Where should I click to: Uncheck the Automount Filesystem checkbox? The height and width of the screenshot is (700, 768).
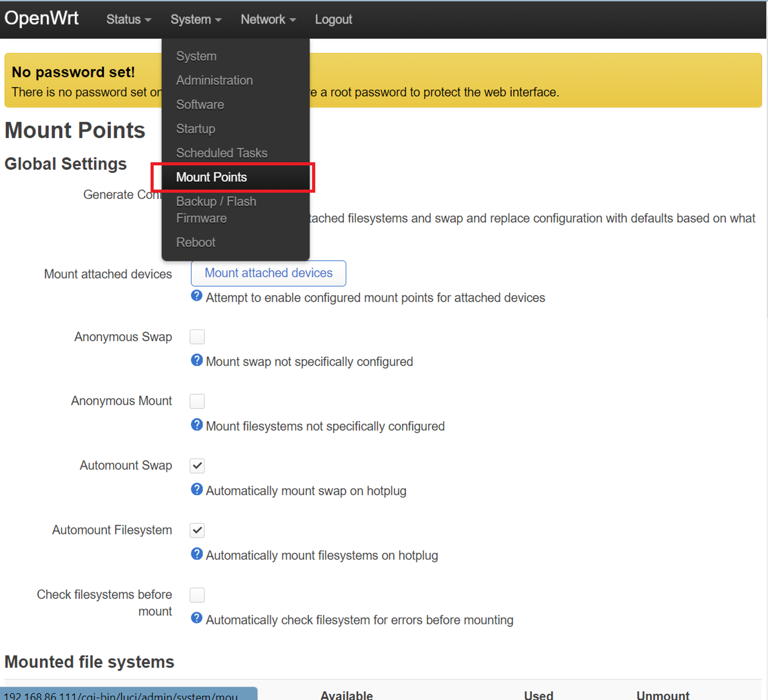(x=197, y=530)
